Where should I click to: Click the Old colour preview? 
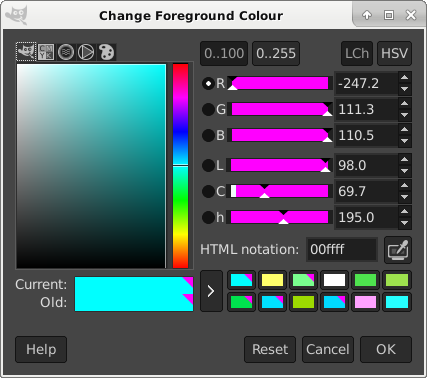(134, 303)
